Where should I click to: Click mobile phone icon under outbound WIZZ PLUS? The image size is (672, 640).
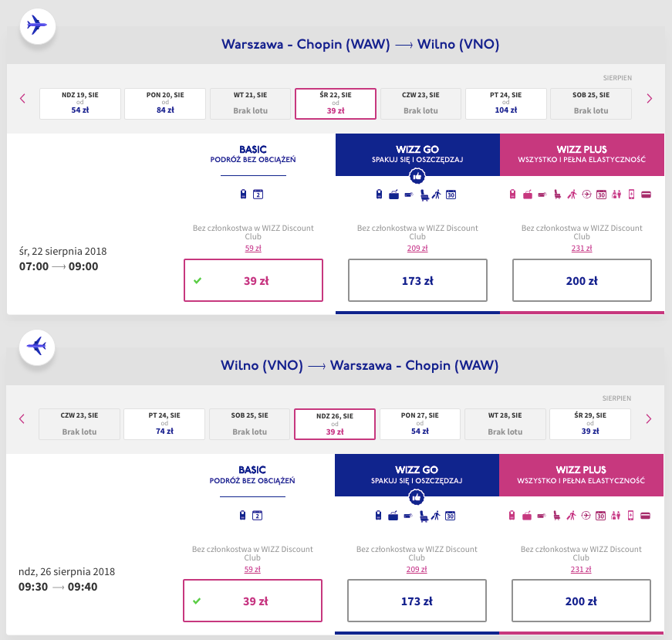tap(631, 195)
